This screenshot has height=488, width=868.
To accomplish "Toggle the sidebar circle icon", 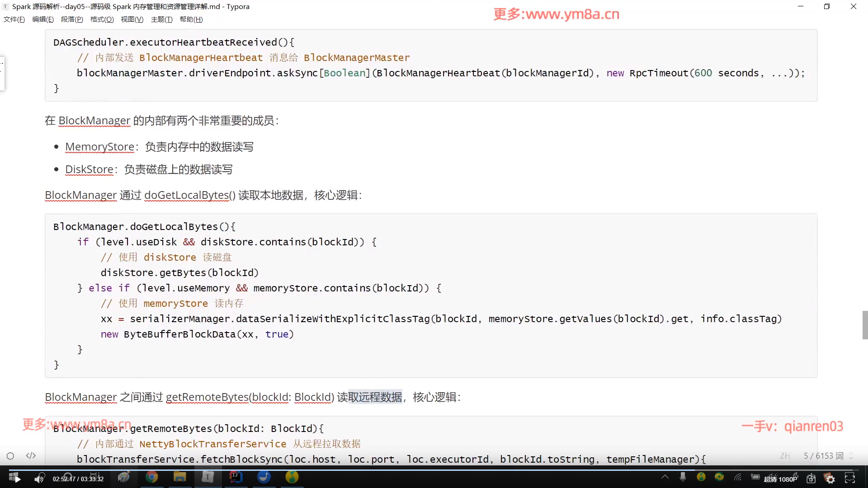I will (10, 456).
